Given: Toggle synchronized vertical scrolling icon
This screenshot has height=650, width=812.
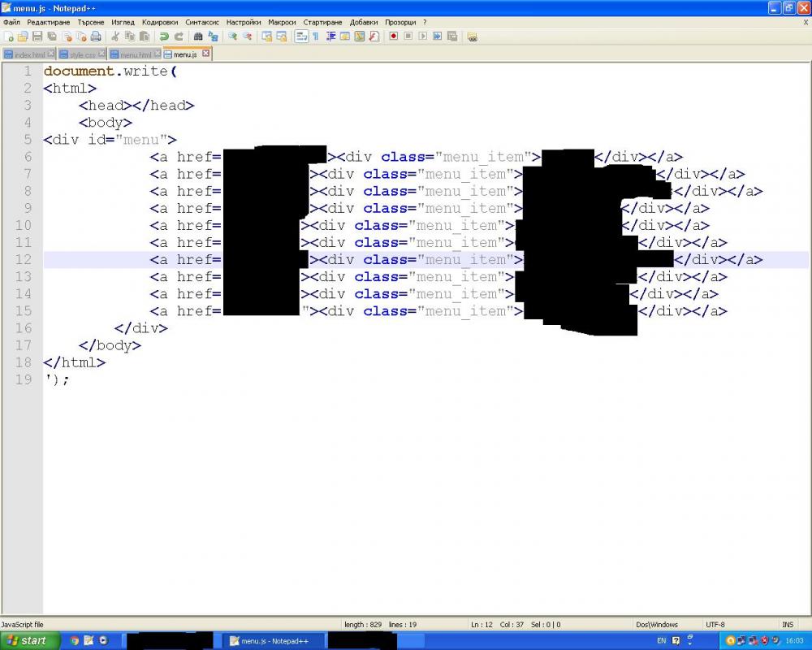Looking at the screenshot, I should (x=266, y=37).
